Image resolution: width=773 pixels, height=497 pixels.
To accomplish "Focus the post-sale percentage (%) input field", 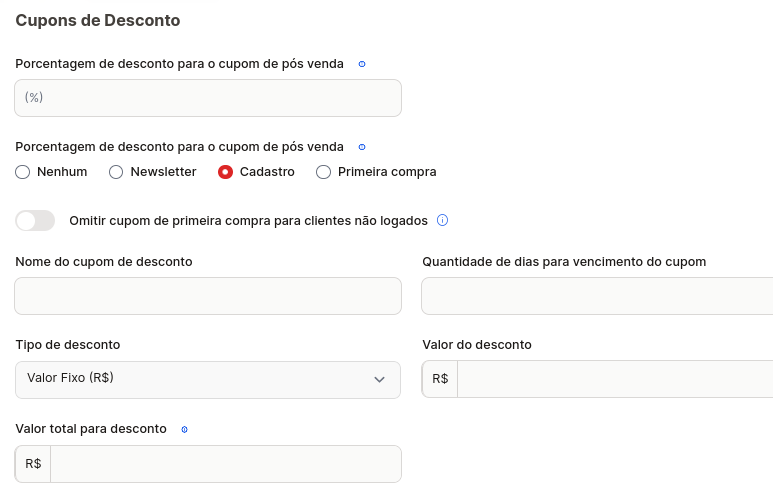I will (x=208, y=98).
